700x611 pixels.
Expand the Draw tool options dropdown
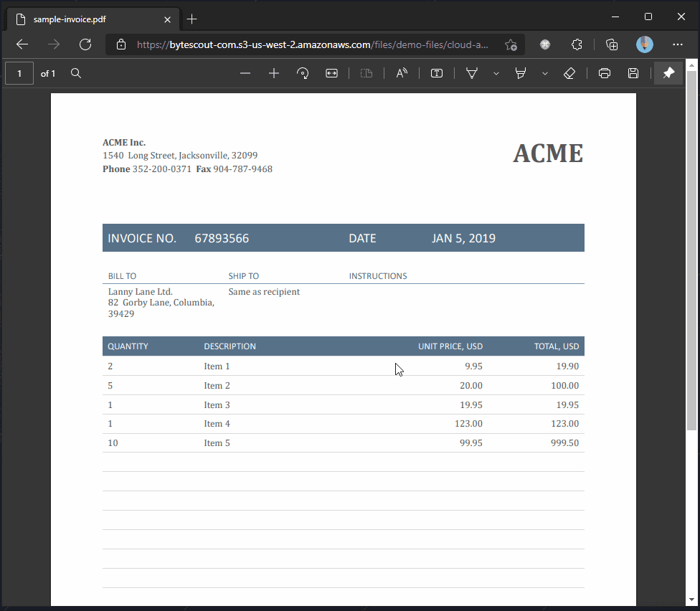[x=496, y=73]
